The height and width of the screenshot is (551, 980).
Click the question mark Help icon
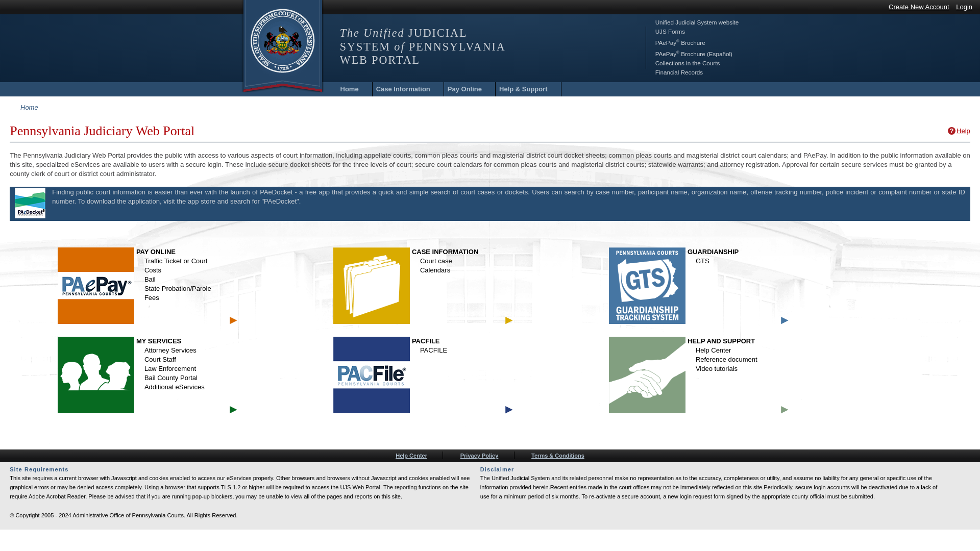[x=951, y=131]
